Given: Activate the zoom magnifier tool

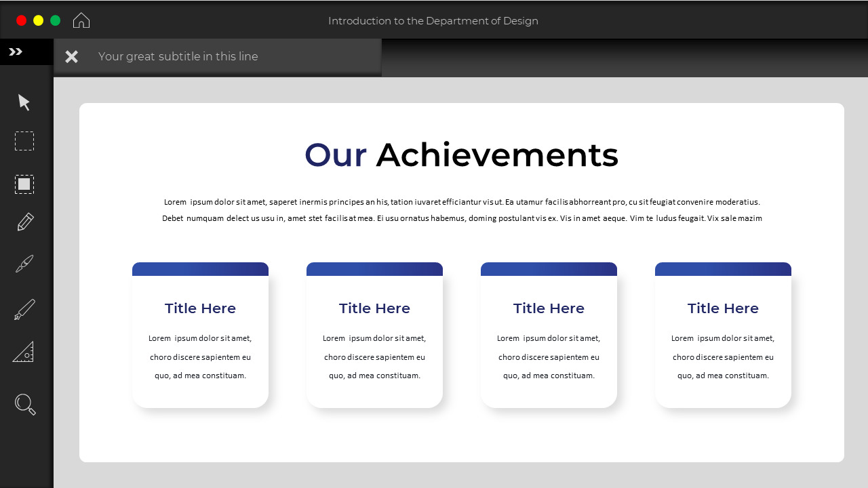Looking at the screenshot, I should (24, 404).
